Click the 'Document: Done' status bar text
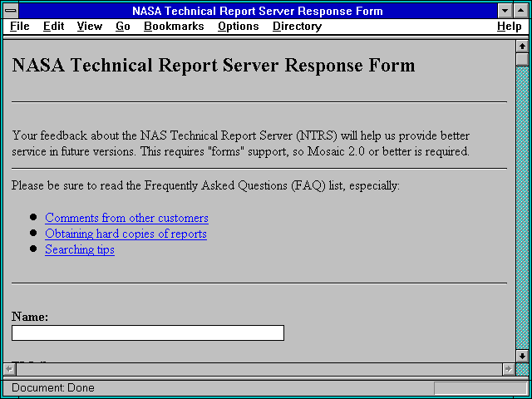Viewport: 532px width, 399px height. [53, 388]
